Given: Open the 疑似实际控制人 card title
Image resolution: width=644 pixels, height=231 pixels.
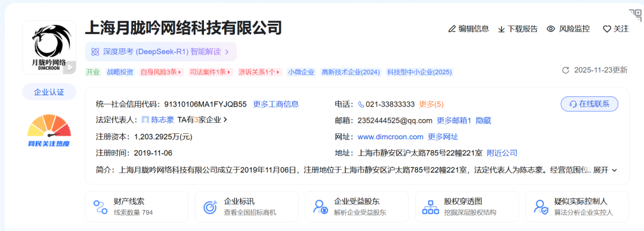Looking at the screenshot, I should pyautogui.click(x=581, y=201).
